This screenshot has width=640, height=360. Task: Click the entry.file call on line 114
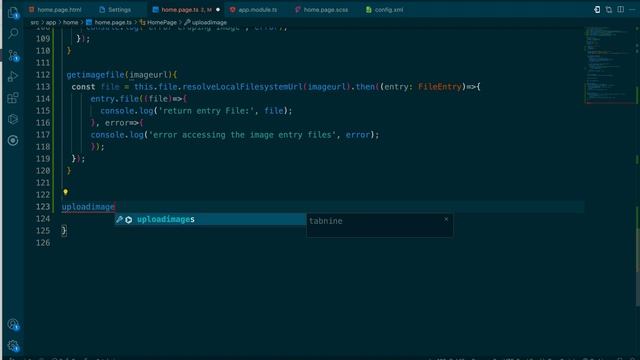pos(115,99)
